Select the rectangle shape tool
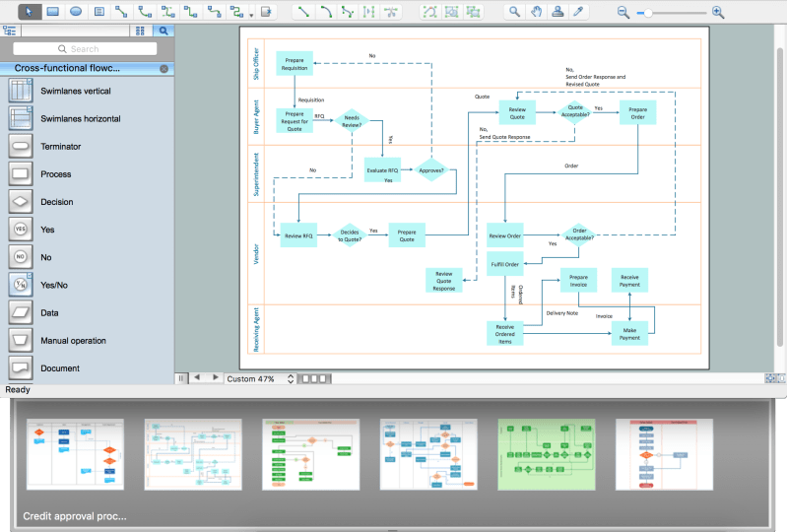The height and width of the screenshot is (532, 787). (53, 11)
